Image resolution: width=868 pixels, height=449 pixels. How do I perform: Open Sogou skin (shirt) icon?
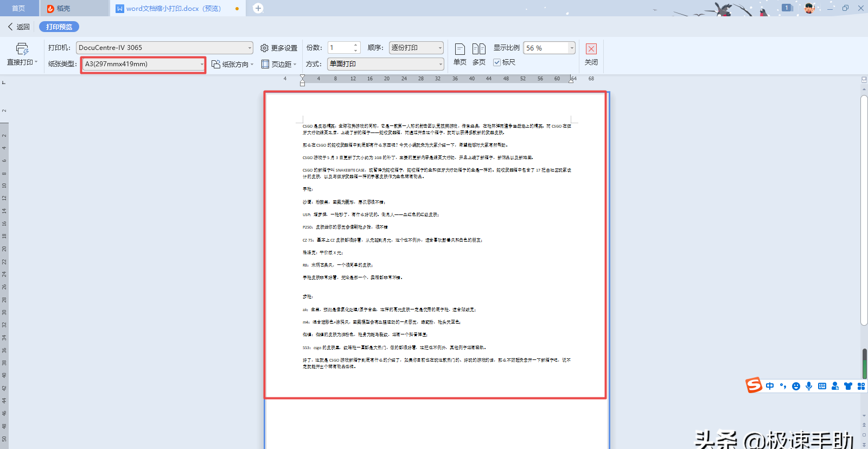848,386
